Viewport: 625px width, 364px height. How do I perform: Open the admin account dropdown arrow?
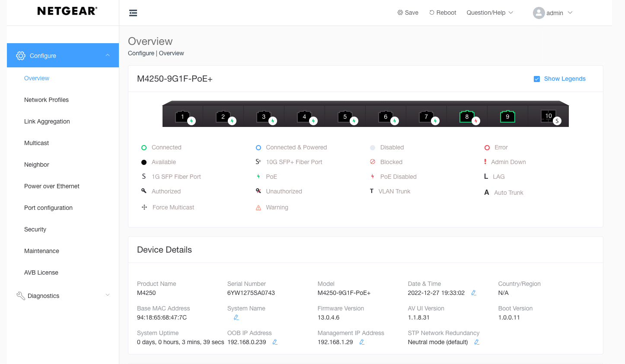coord(570,13)
